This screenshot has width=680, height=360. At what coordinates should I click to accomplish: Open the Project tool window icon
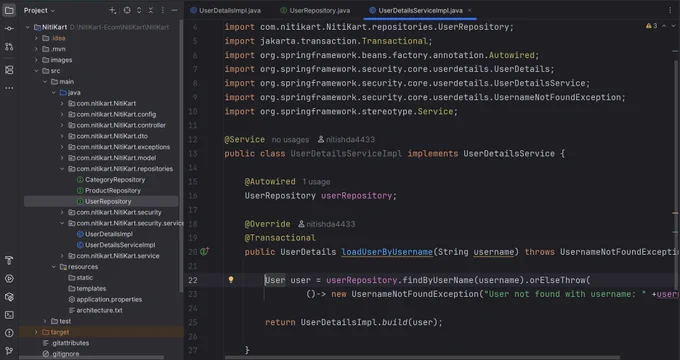coord(9,10)
